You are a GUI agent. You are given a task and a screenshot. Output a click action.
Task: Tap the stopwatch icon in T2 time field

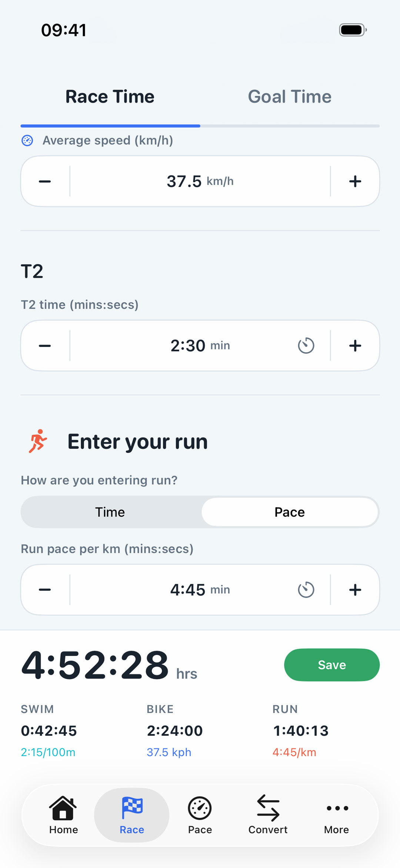[306, 345]
